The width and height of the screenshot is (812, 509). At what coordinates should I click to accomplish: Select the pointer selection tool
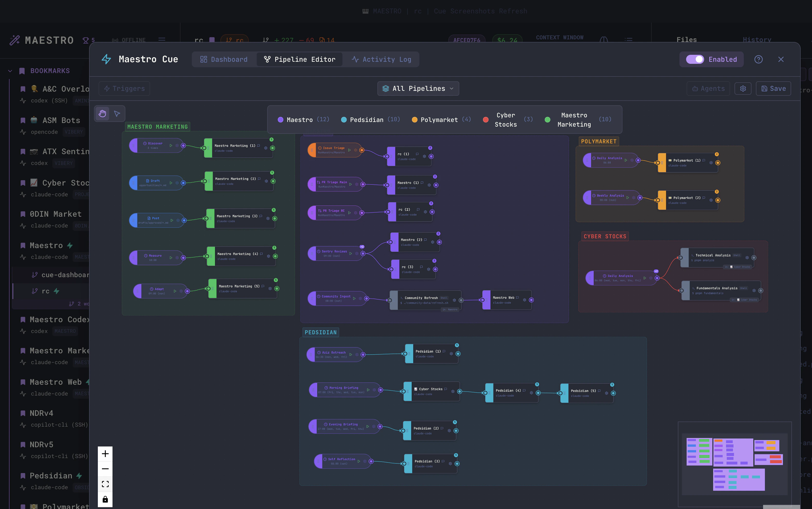point(117,114)
